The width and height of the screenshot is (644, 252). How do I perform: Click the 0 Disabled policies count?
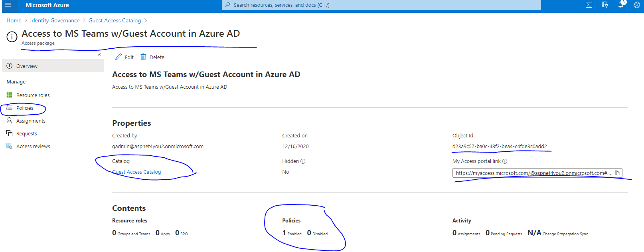click(x=317, y=233)
